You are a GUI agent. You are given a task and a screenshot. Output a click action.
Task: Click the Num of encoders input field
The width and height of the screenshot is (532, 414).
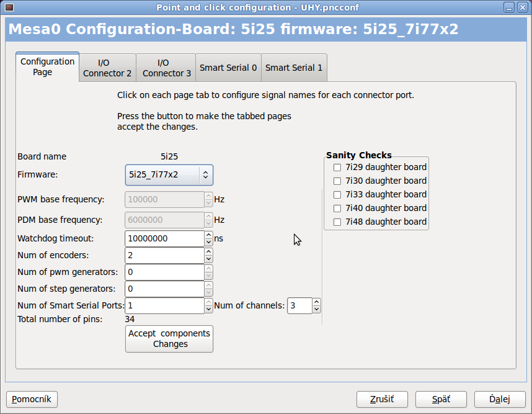(x=164, y=255)
